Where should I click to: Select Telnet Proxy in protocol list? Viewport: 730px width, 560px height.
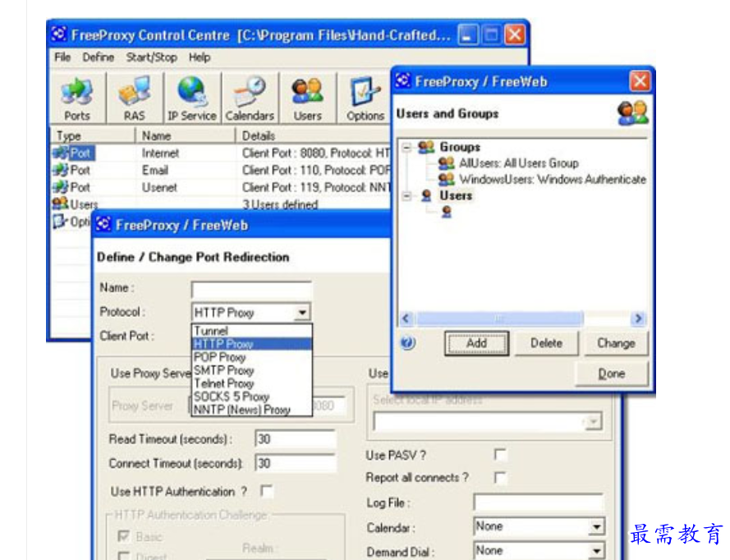click(x=251, y=383)
